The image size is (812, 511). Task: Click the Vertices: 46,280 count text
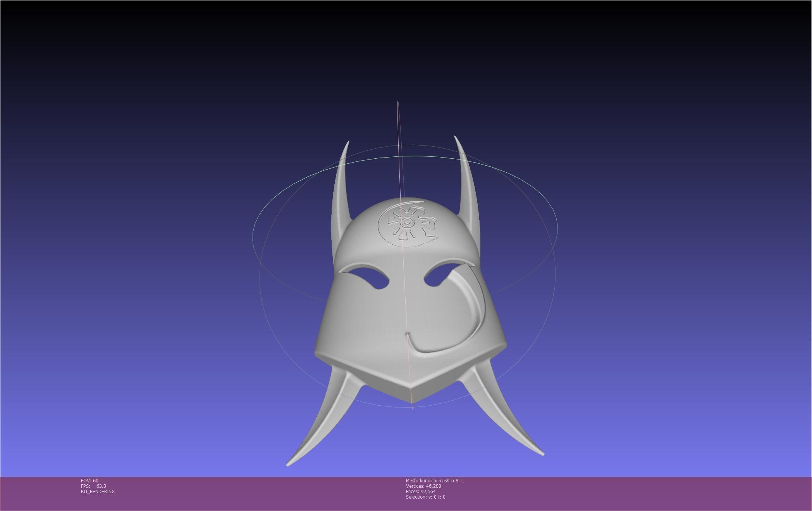(x=423, y=486)
